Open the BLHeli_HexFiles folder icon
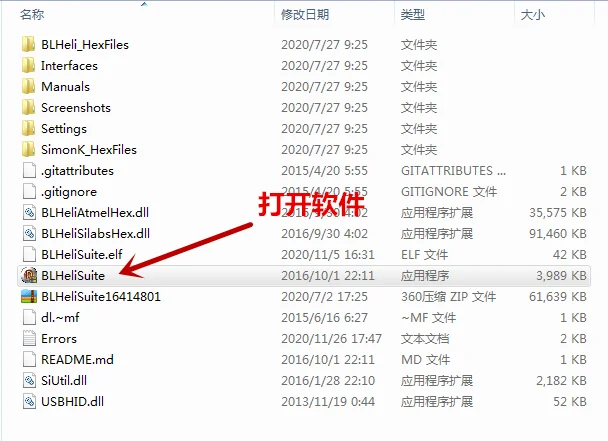 pyautogui.click(x=29, y=45)
